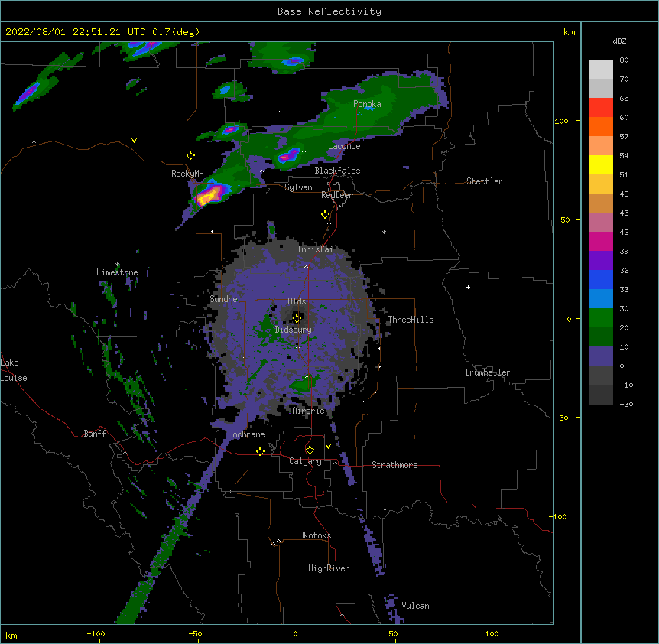
Task: Click the 80 value in the dBZ legend
Action: pos(624,60)
